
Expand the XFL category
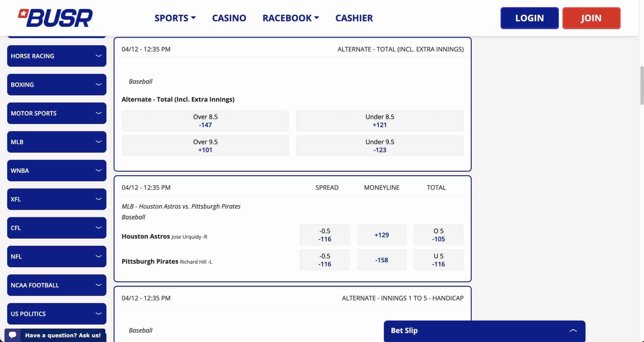click(57, 199)
